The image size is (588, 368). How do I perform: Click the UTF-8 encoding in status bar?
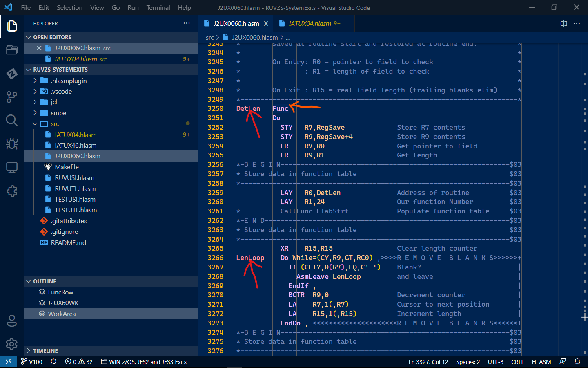pos(496,362)
